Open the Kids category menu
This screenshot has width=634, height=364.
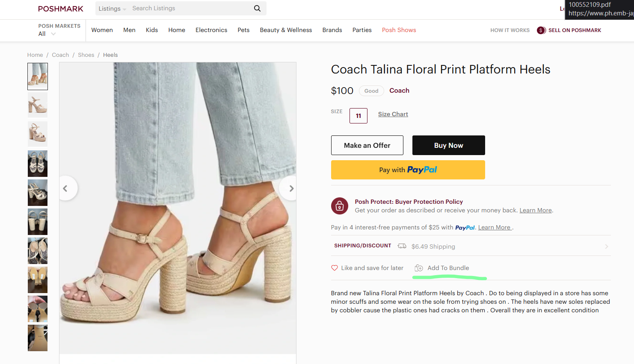[152, 30]
